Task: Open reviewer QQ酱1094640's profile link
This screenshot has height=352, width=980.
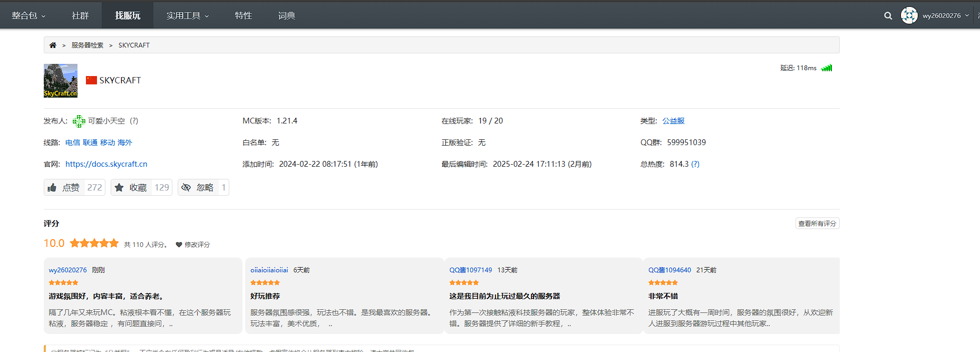Action: (669, 270)
